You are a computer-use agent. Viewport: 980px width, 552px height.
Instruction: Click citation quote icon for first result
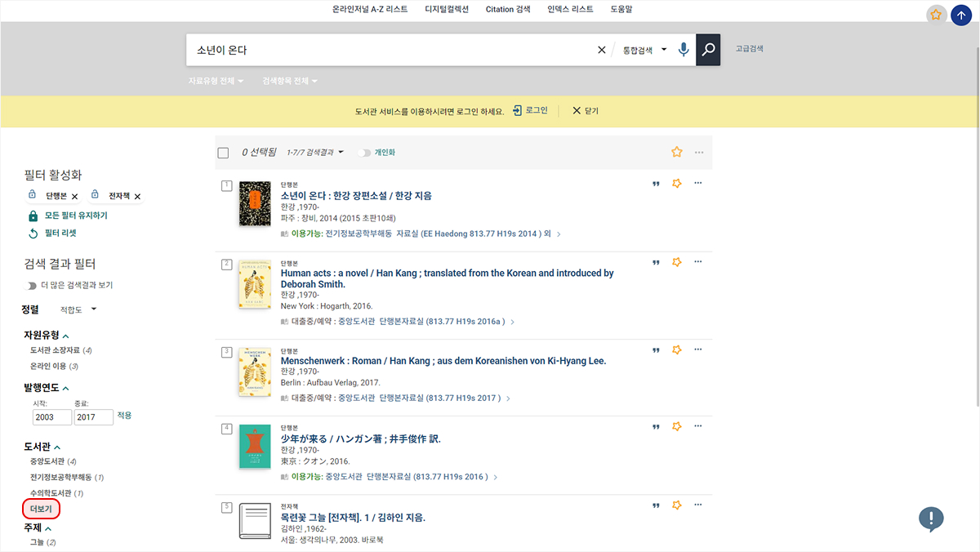[656, 184]
